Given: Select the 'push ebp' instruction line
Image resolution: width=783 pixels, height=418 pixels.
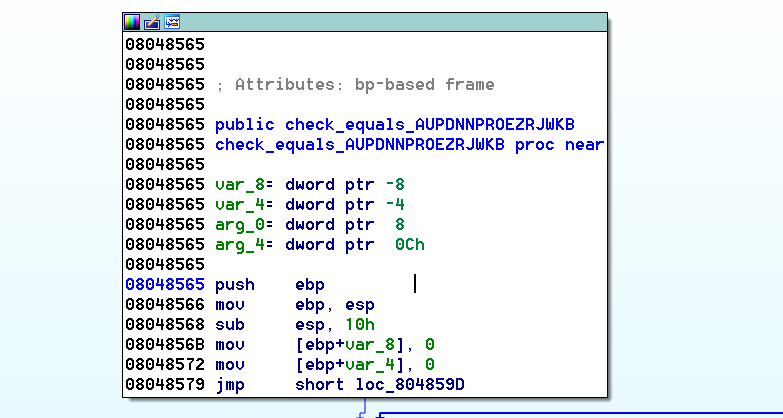Looking at the screenshot, I should click(x=270, y=285).
